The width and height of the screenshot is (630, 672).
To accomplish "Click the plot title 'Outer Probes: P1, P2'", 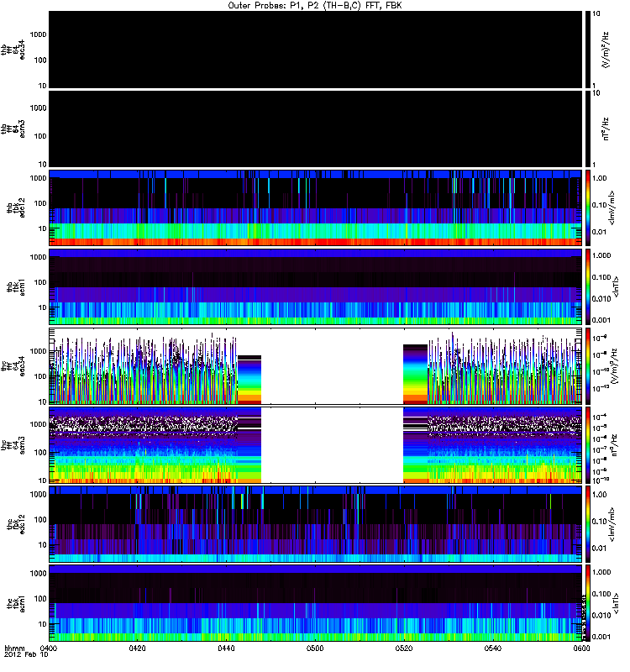I will pos(315,5).
